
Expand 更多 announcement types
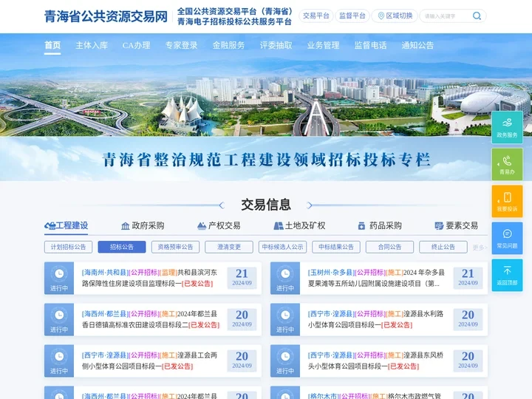[480, 248]
